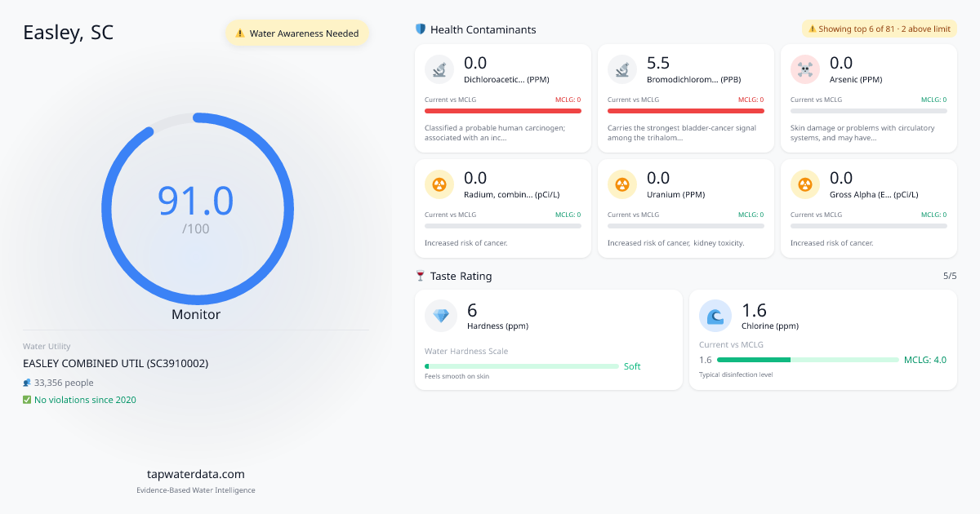Click the red "MCLG: 0" on Dichloroacetic card
Screen dimensions: 980x514
(x=567, y=100)
